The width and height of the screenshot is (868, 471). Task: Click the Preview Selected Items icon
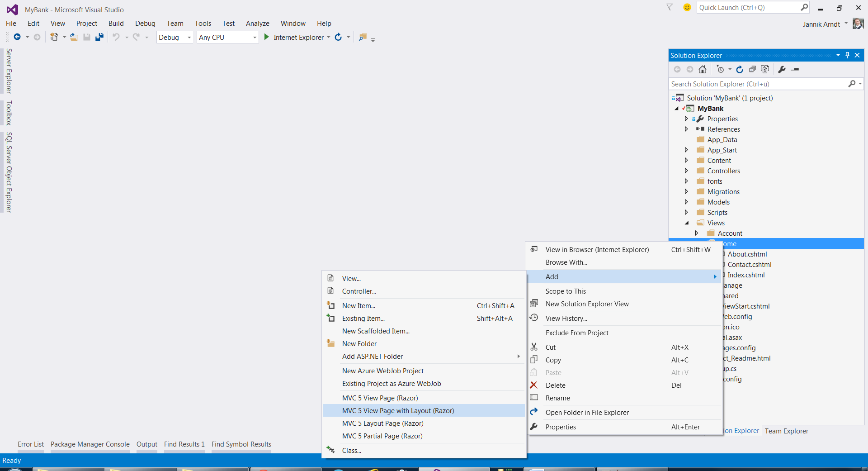[x=795, y=69]
